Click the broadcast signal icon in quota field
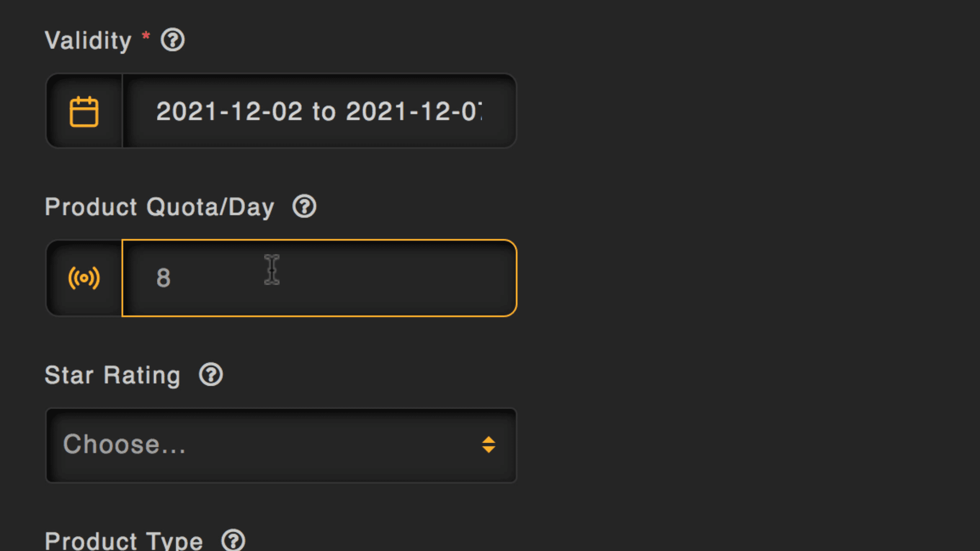The width and height of the screenshot is (980, 551). 84,278
